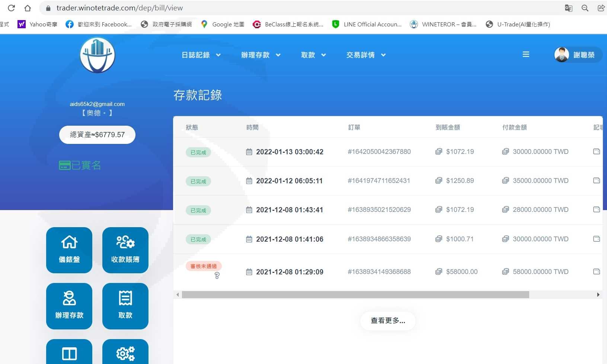
Task: Click the site logo in sidebar
Action: pyautogui.click(x=98, y=55)
